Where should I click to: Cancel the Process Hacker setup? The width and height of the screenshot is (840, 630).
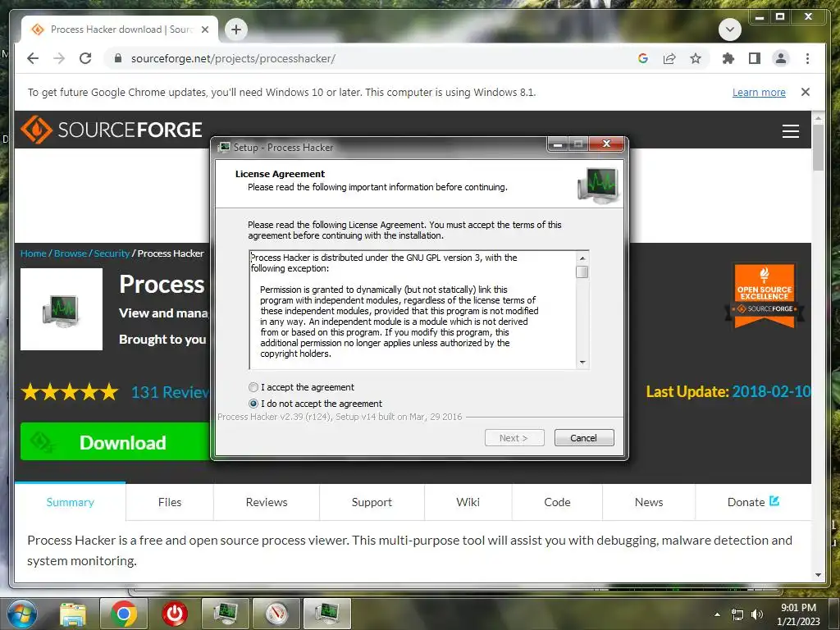(x=584, y=438)
